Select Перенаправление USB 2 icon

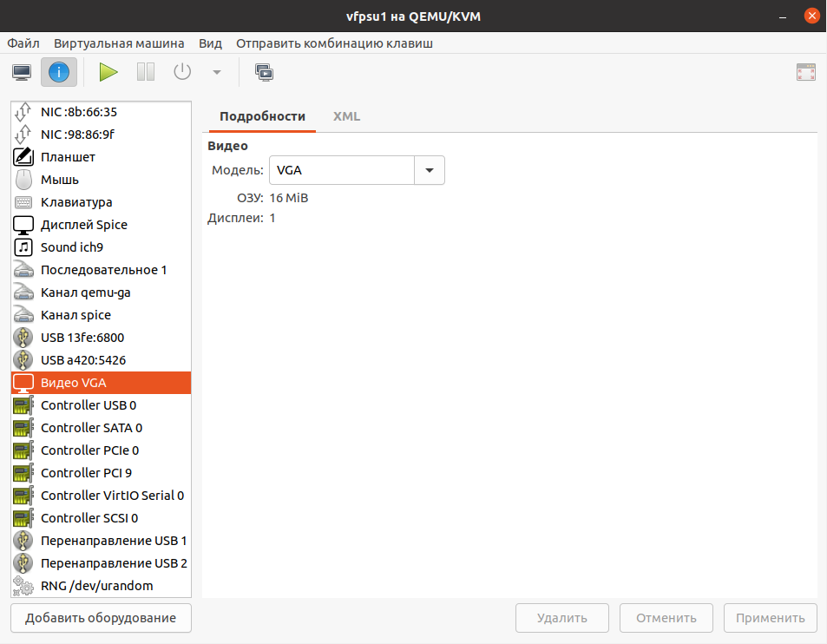click(x=23, y=563)
